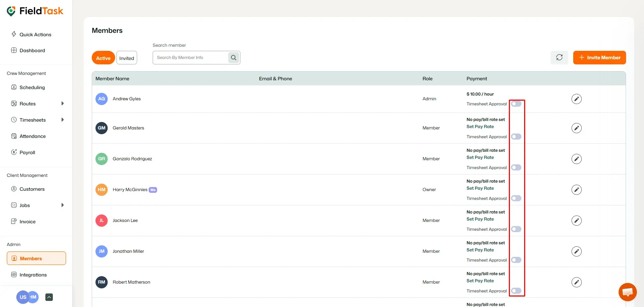Edit Gerold Masters with pencil icon
The height and width of the screenshot is (307, 644).
point(577,128)
